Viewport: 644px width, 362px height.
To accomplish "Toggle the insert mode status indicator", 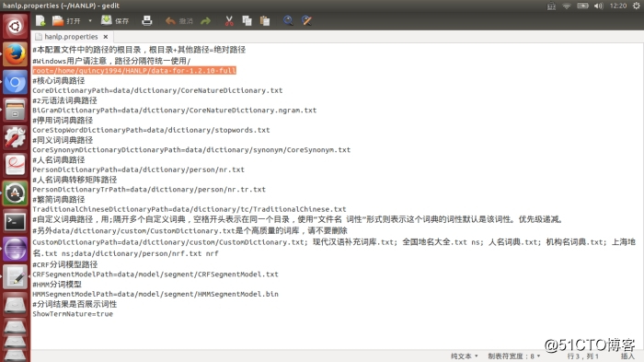I will click(x=627, y=356).
